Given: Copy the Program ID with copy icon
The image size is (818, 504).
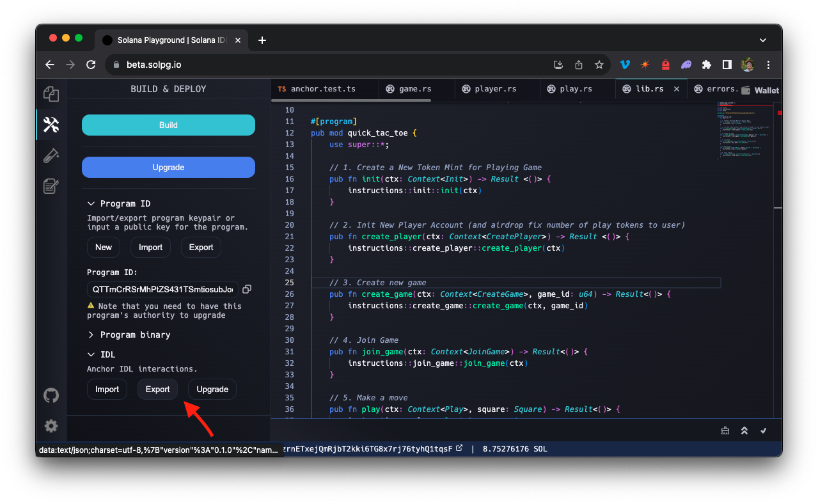Looking at the screenshot, I should (x=247, y=289).
